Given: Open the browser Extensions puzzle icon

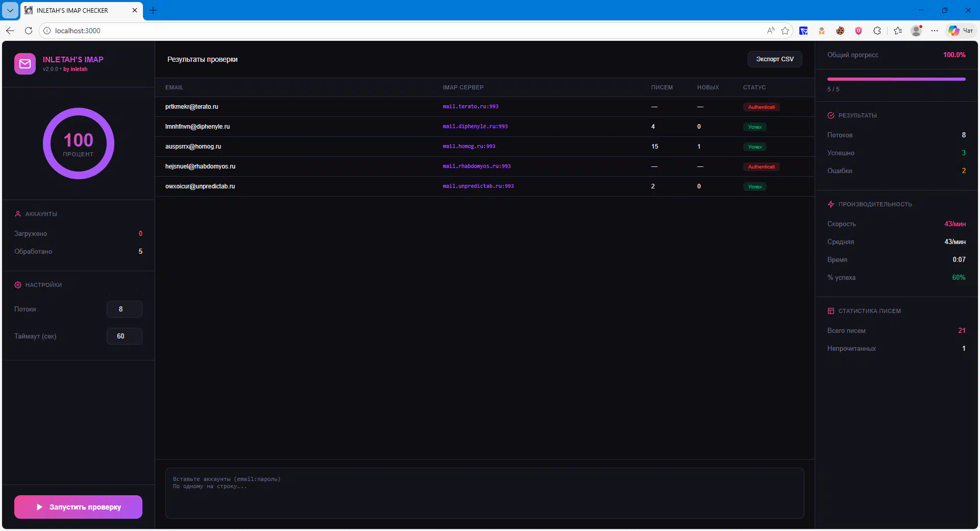Looking at the screenshot, I should 877,31.
